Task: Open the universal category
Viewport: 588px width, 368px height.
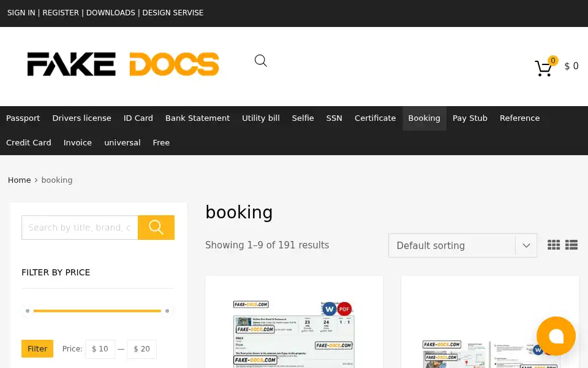Action: (123, 143)
